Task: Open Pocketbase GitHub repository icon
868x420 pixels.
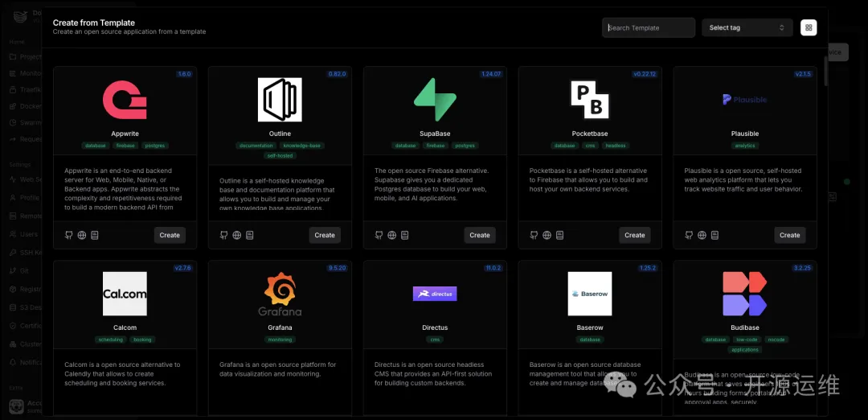Action: coord(534,235)
